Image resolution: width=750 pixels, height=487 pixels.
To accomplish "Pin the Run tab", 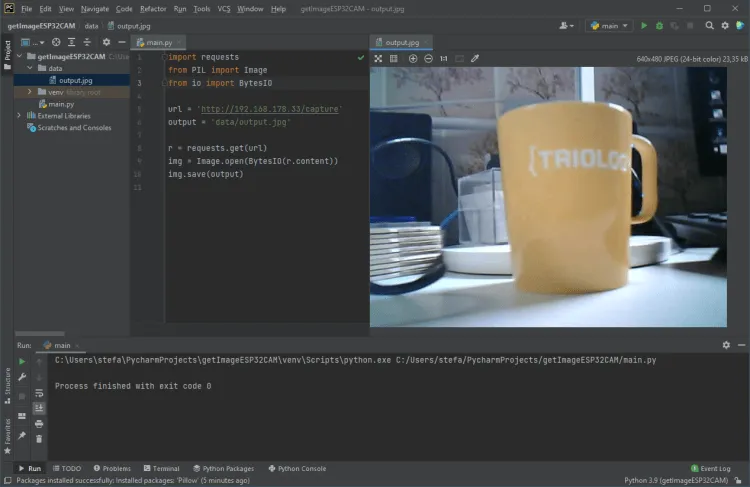I will (22, 435).
